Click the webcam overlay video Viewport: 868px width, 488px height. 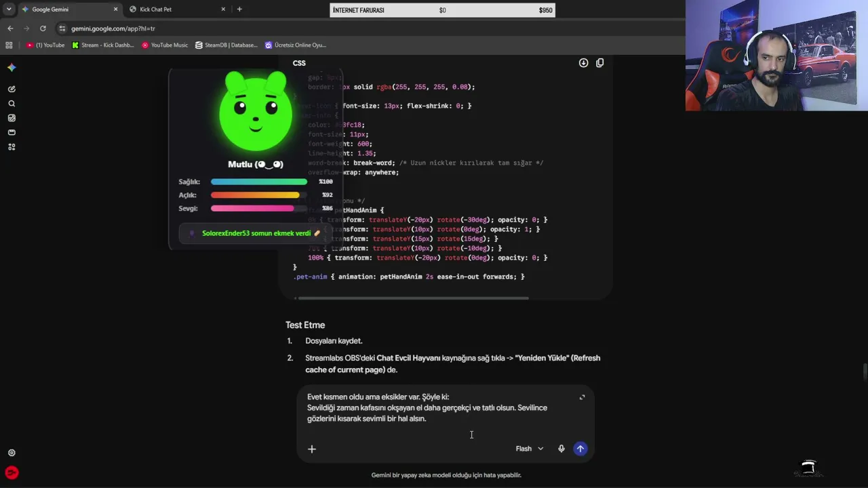pyautogui.click(x=776, y=56)
